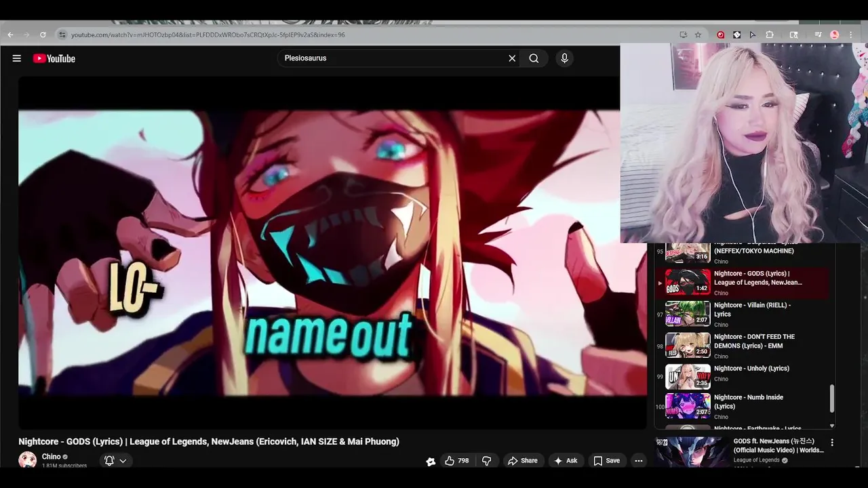
Task: Open browser extensions puzzle menu
Action: tap(770, 35)
